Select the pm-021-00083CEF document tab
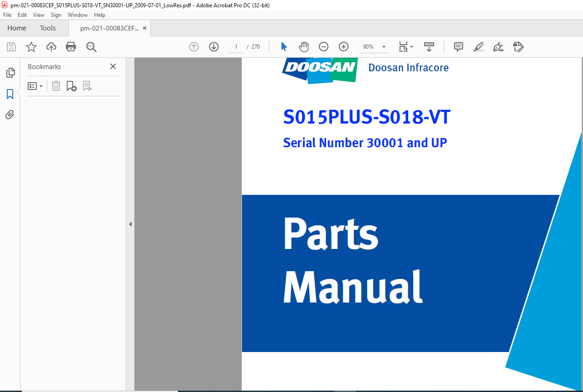The width and height of the screenshot is (583, 392). [109, 28]
